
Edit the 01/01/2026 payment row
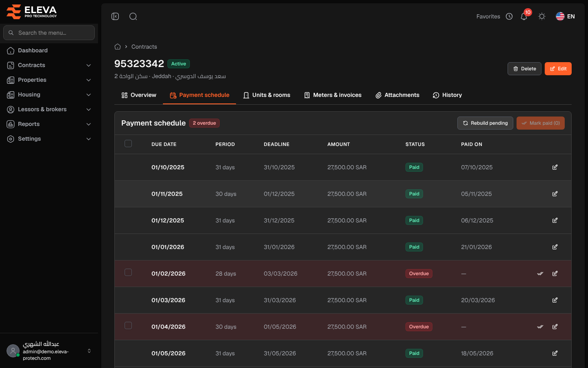coord(555,247)
